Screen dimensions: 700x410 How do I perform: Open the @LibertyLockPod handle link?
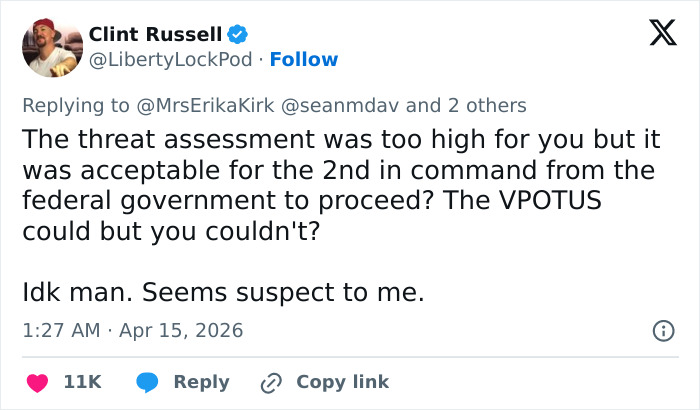[165, 59]
